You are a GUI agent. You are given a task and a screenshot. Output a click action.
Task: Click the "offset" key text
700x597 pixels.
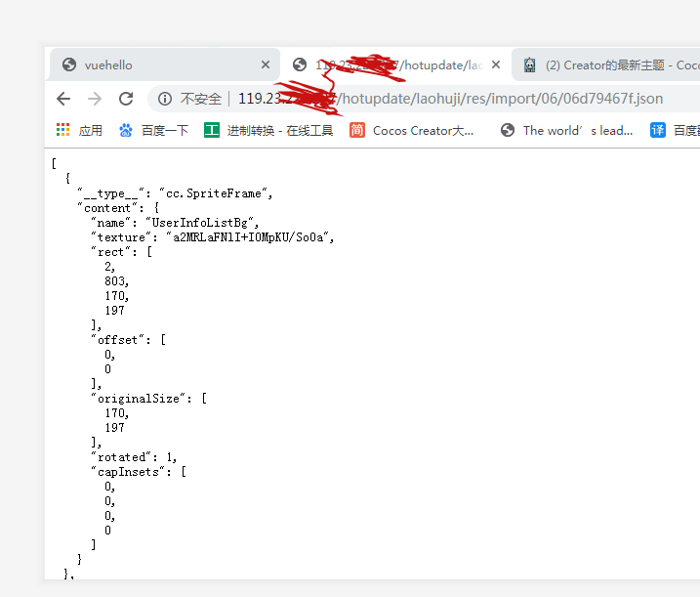[x=118, y=340]
